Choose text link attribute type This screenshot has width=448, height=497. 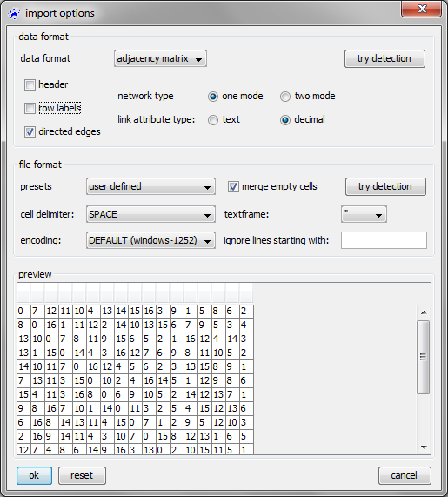pyautogui.click(x=213, y=120)
